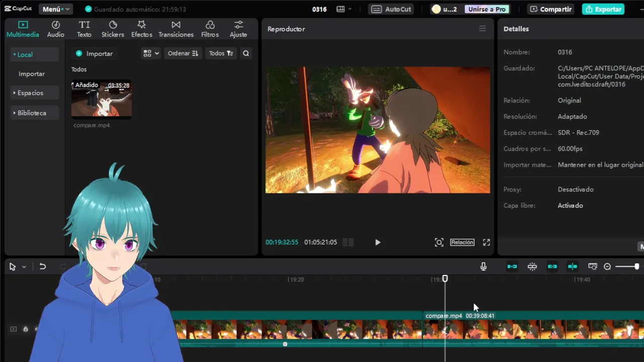Viewport: 644px width, 362px height.
Task: Open the Multimedia tab
Action: pos(23,29)
